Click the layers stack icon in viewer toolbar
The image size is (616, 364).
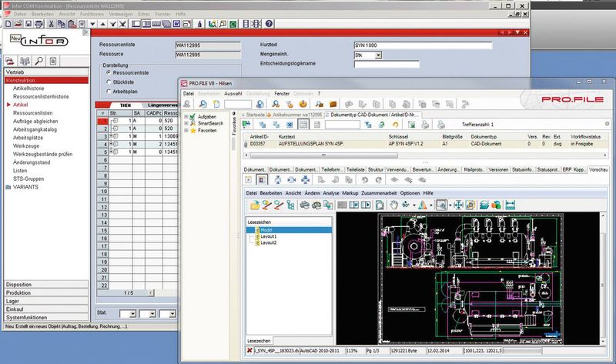[484, 205]
